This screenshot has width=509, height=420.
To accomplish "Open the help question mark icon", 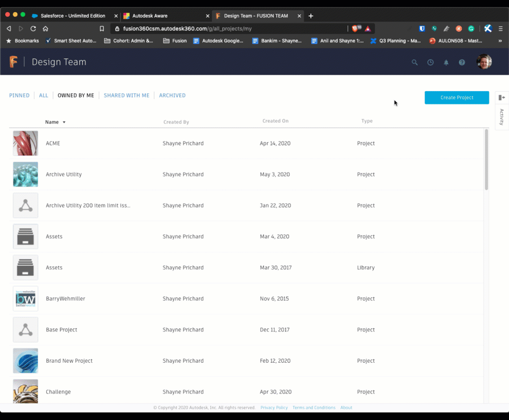I will (462, 63).
